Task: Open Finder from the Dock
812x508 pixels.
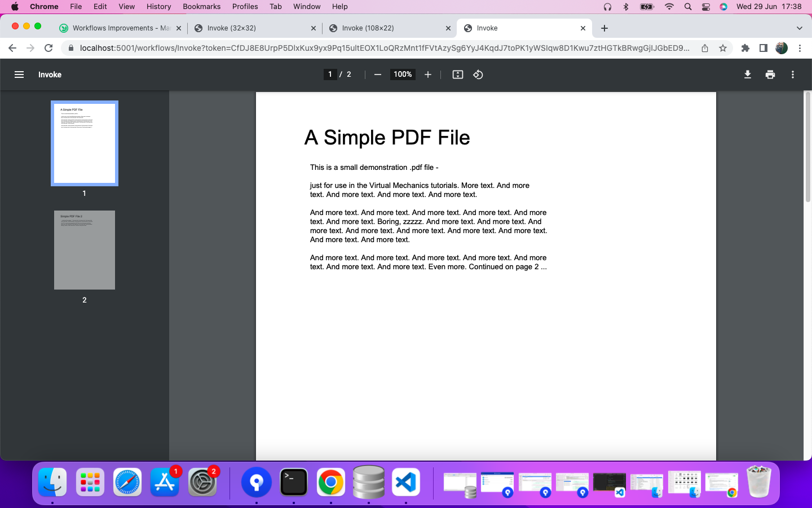Action: pos(52,483)
